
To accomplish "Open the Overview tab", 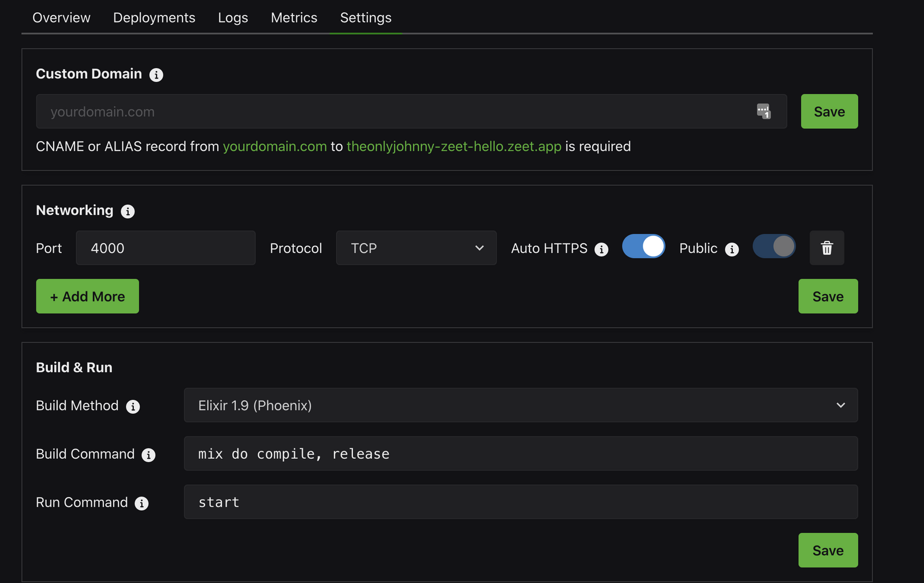I will point(61,17).
